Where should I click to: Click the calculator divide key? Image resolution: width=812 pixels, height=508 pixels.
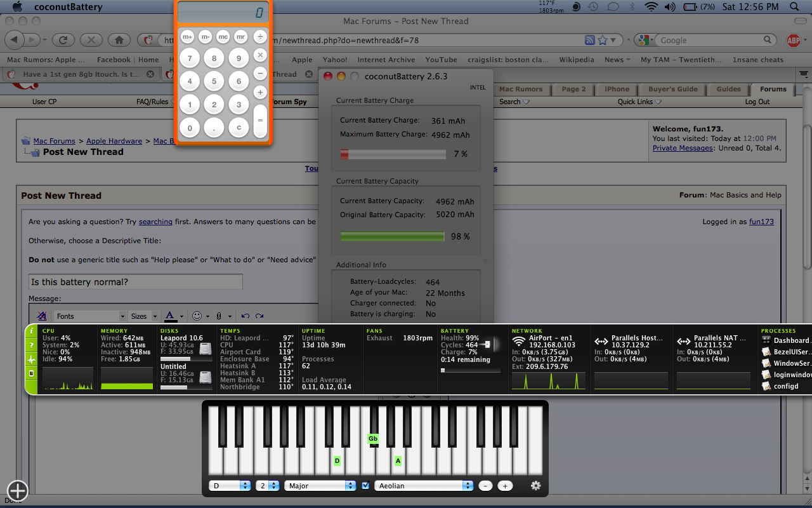click(260, 37)
